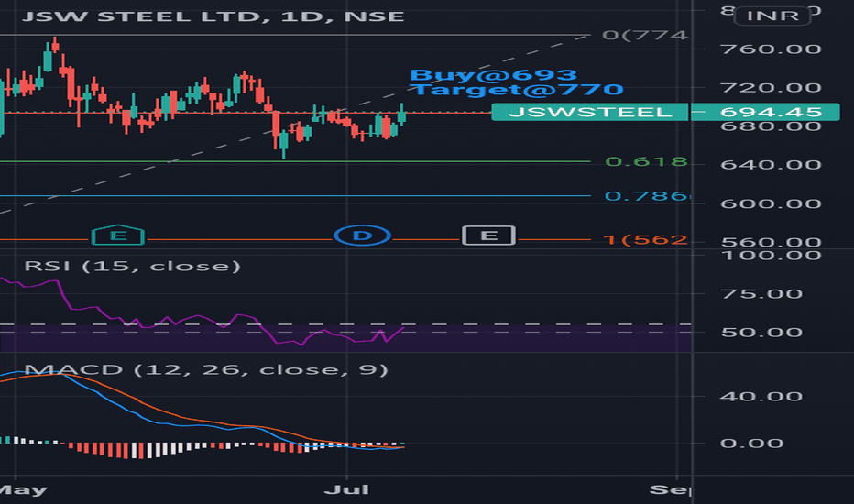Select the MACD (12, 26, close, 9) label

(206, 369)
